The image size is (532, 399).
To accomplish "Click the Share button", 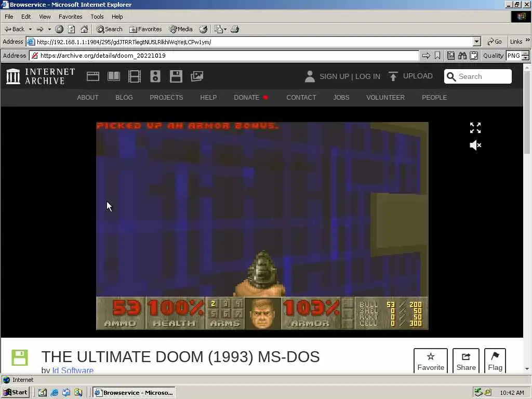I will tap(466, 361).
